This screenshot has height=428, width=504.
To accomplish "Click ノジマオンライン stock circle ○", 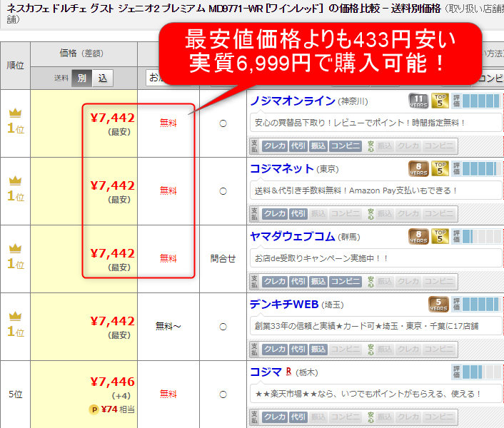I will point(223,123).
